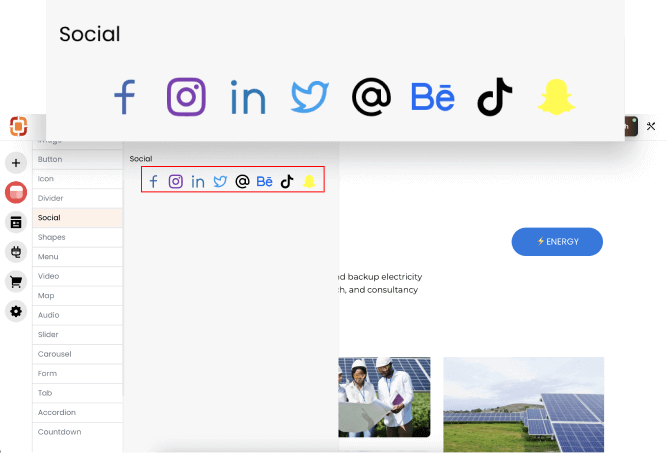Viewport: 667px width, 453px height.
Task: Click the TikTok icon in the small Social row
Action: tap(287, 182)
